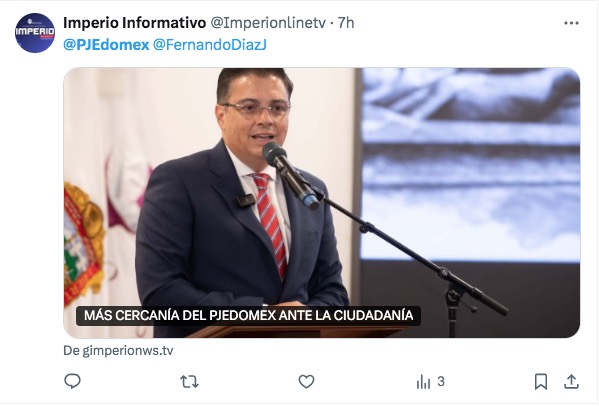Follow the De gimperionws.tv source link
This screenshot has height=406, width=599.
point(118,350)
